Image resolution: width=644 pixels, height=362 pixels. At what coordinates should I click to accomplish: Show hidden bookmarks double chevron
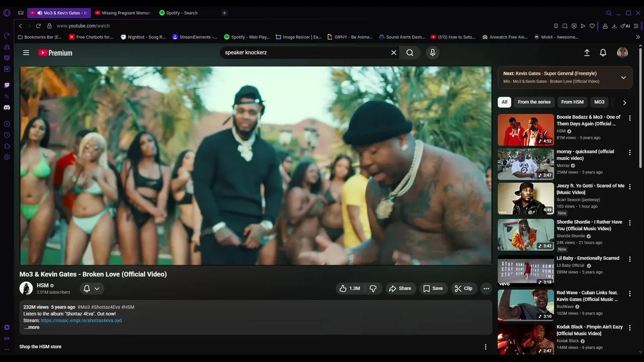pos(638,37)
